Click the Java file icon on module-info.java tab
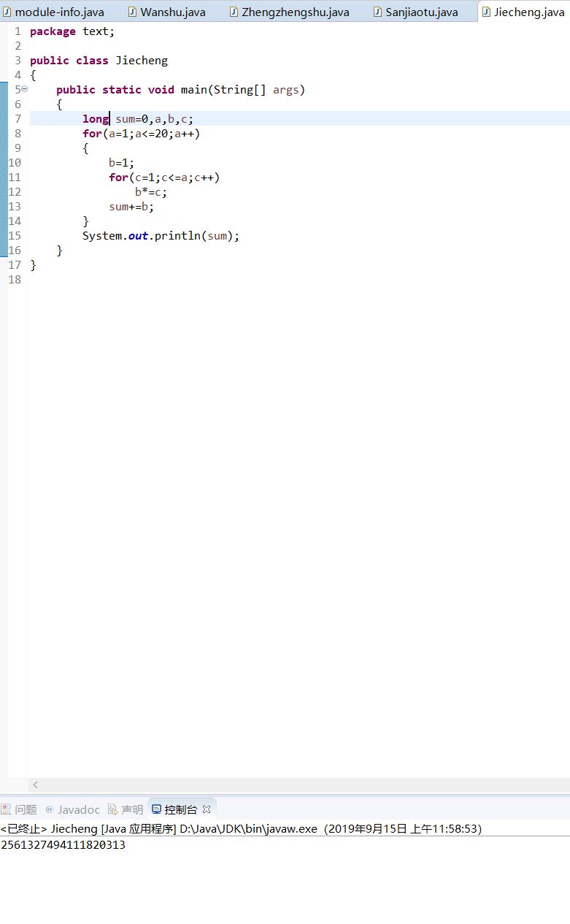The height and width of the screenshot is (924, 570). click(7, 12)
